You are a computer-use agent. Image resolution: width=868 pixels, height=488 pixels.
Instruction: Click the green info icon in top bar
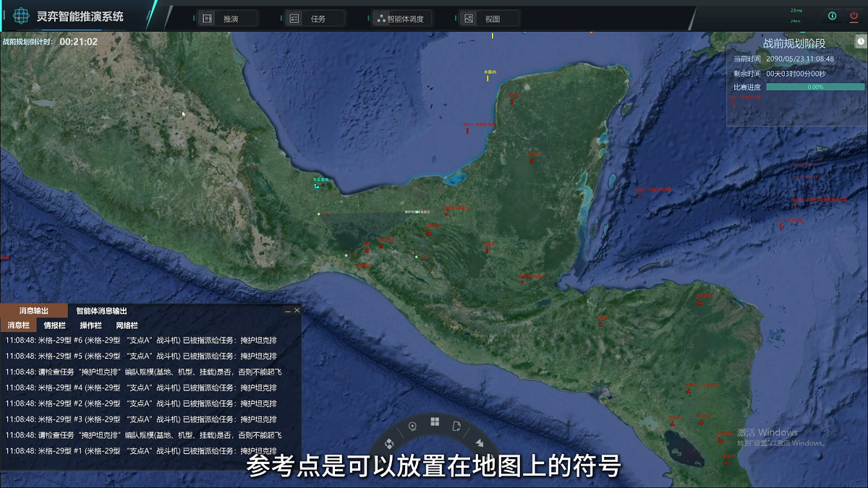point(832,16)
